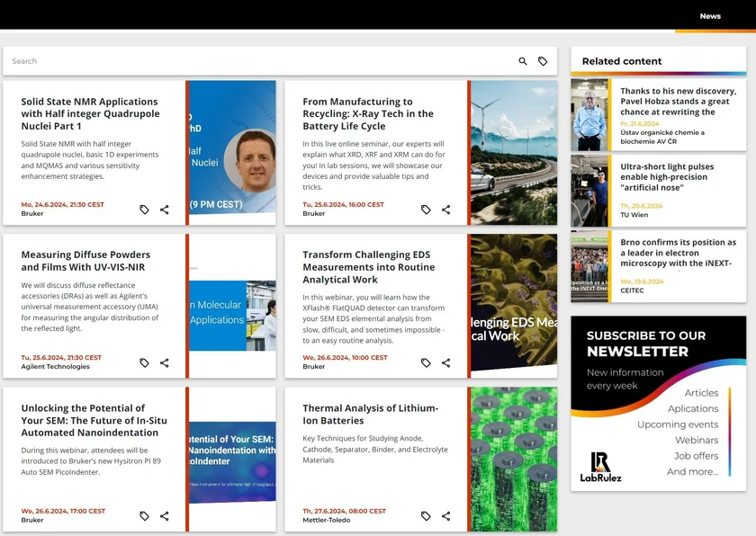Click 'Mettler-Toledo' organizer text
The height and width of the screenshot is (536, 756).
coord(327,520)
